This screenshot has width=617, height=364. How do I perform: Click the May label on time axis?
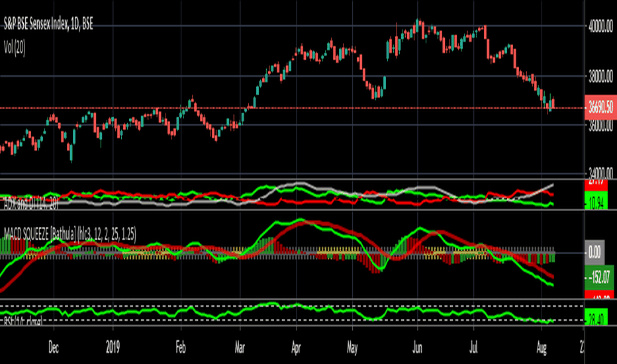tap(352, 348)
